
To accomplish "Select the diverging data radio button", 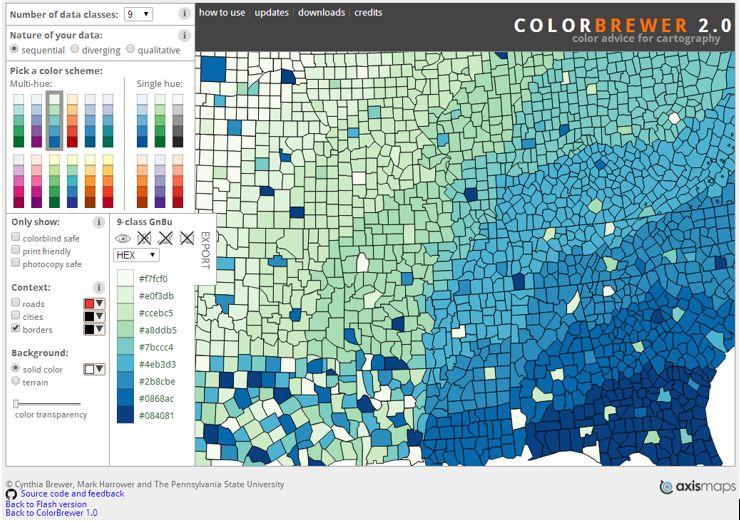I will pyautogui.click(x=75, y=49).
